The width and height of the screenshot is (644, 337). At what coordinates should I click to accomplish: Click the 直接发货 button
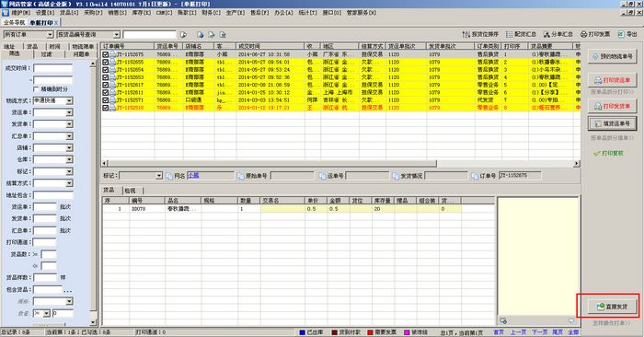coord(613,307)
